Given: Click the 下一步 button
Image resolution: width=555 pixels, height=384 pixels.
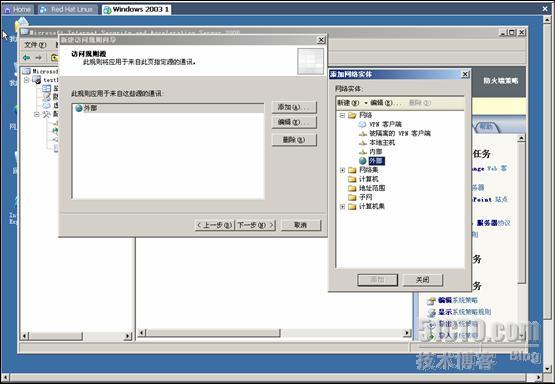Looking at the screenshot, I should coord(256,225).
